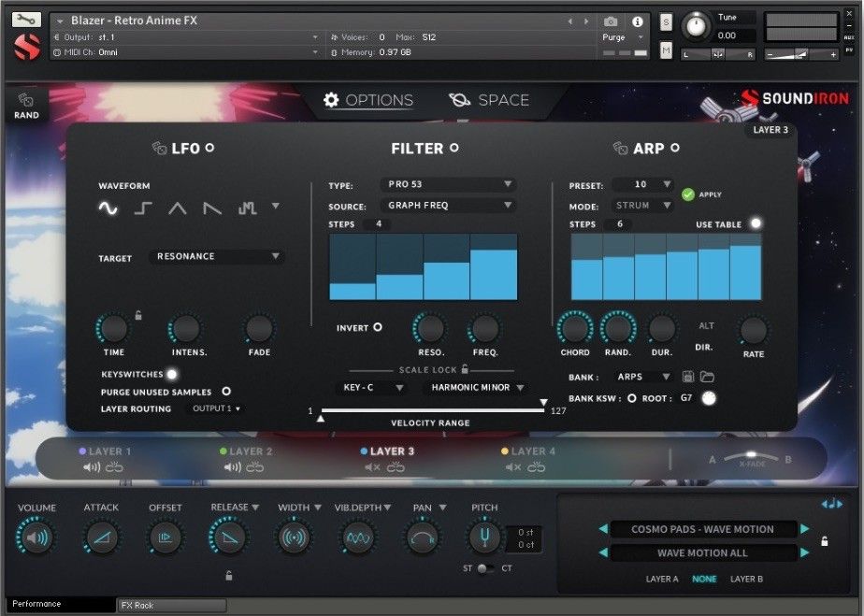Toggle INVERT in the Filter section
Screen dimensions: 864x616
coord(378,327)
